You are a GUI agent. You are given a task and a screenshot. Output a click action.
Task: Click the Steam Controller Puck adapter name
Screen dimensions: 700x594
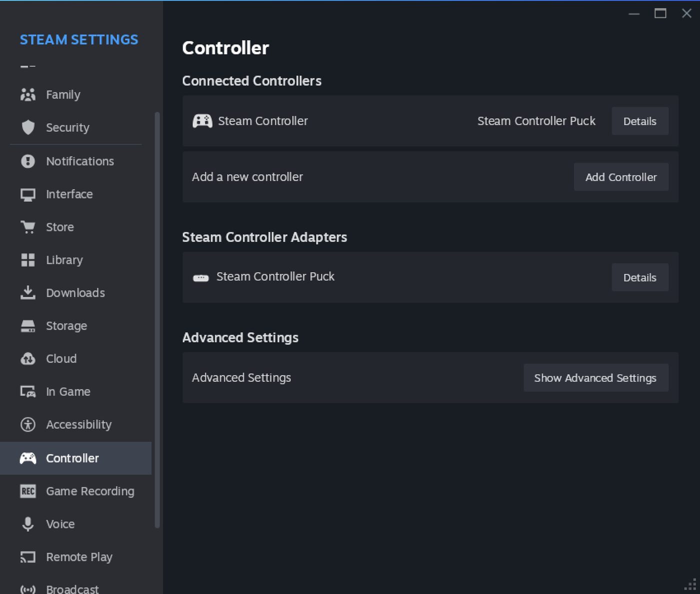pyautogui.click(x=275, y=276)
